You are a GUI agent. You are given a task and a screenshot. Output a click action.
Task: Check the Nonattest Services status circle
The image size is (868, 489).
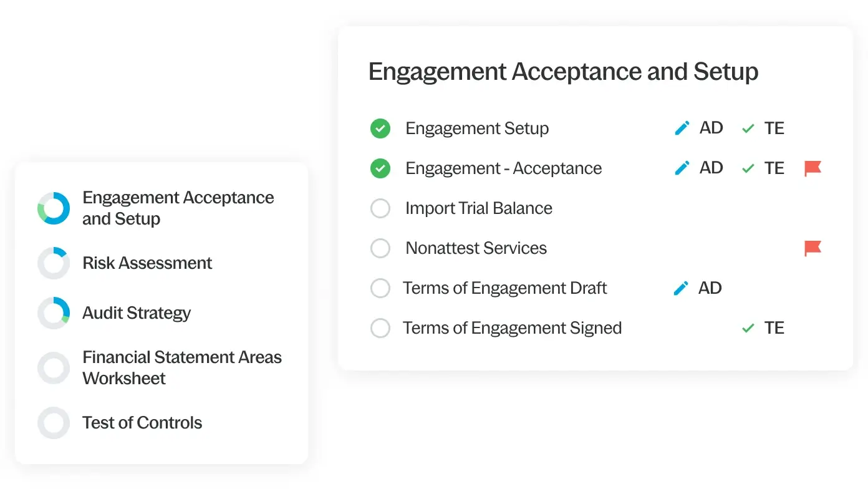380,248
